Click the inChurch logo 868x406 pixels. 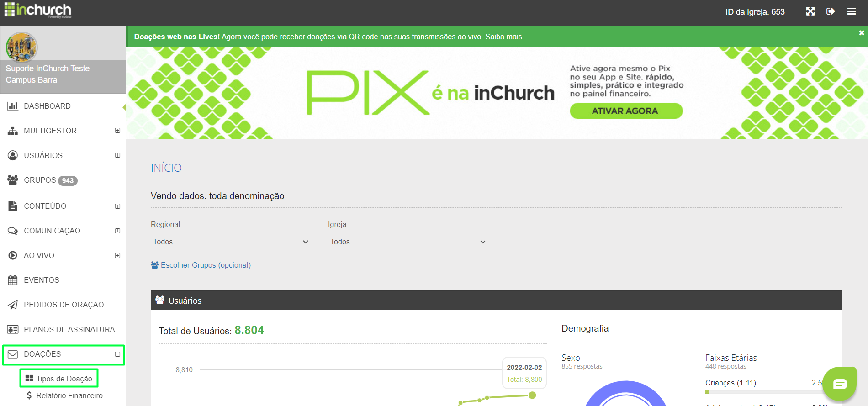pyautogui.click(x=38, y=10)
